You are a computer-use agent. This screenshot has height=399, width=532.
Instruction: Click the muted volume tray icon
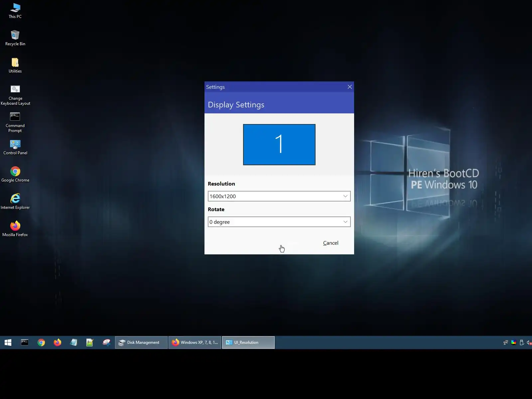click(529, 342)
